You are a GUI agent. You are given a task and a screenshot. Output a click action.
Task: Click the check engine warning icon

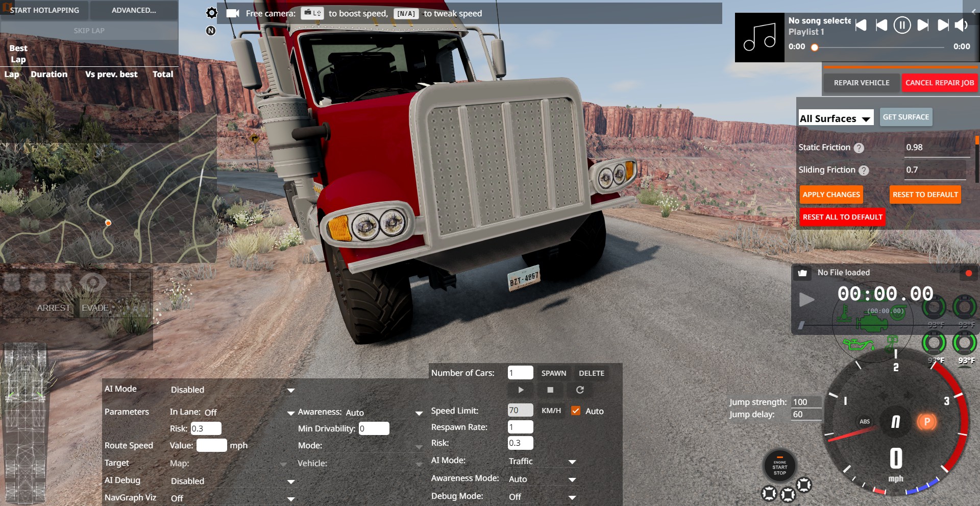[x=872, y=323]
